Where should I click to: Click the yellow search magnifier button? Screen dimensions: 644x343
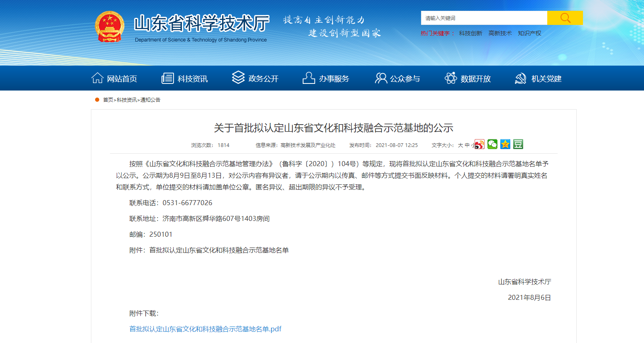coord(565,18)
